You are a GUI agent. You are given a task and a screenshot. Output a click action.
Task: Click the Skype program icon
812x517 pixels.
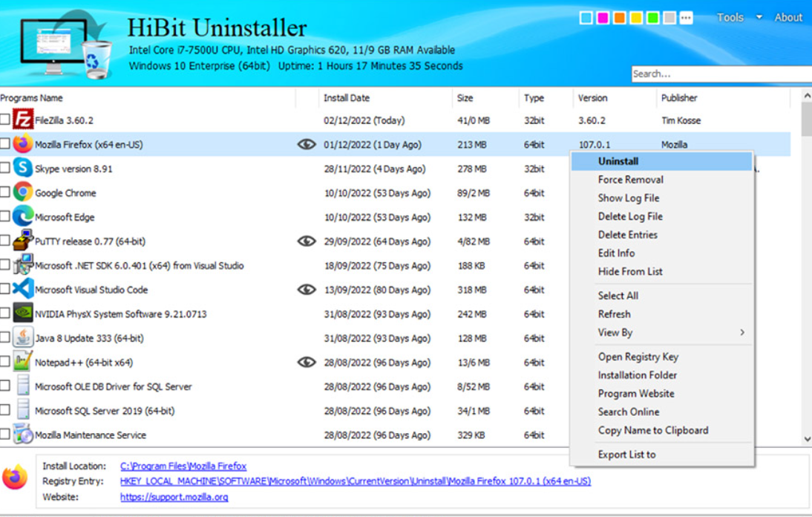click(23, 168)
